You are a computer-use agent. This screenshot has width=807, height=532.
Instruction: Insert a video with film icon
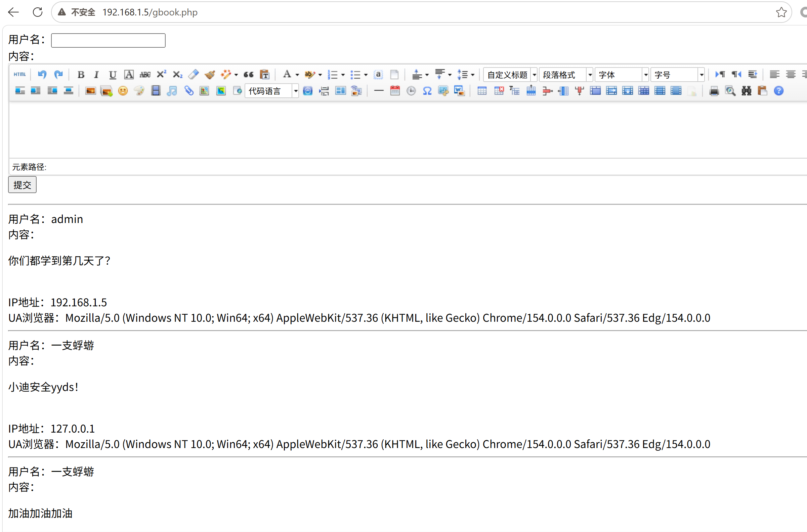[156, 91]
